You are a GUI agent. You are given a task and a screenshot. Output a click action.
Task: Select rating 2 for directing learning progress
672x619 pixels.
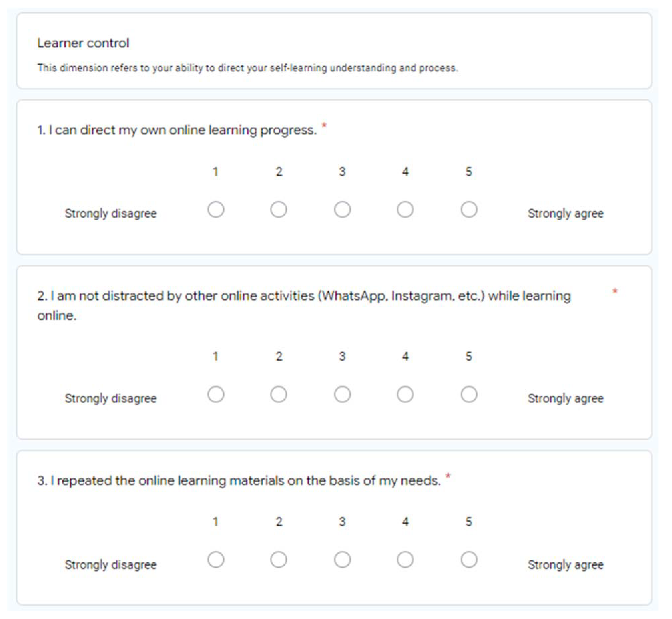click(x=278, y=210)
